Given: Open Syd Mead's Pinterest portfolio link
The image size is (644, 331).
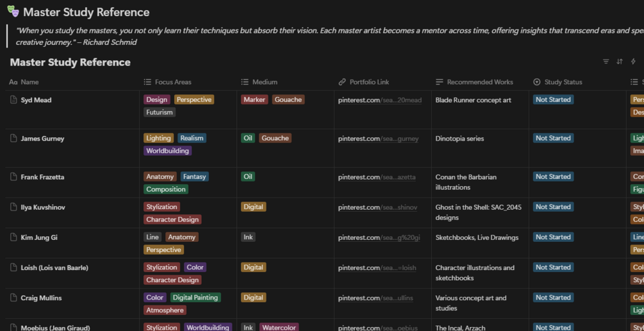Looking at the screenshot, I should pos(380,100).
